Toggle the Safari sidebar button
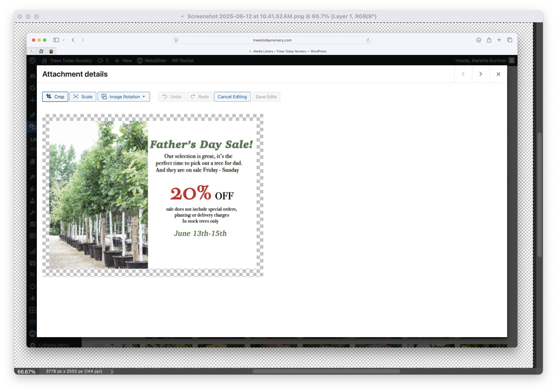 point(56,40)
